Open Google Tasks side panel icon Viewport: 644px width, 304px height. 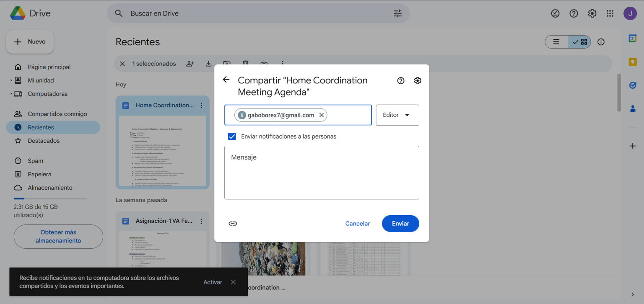633,85
